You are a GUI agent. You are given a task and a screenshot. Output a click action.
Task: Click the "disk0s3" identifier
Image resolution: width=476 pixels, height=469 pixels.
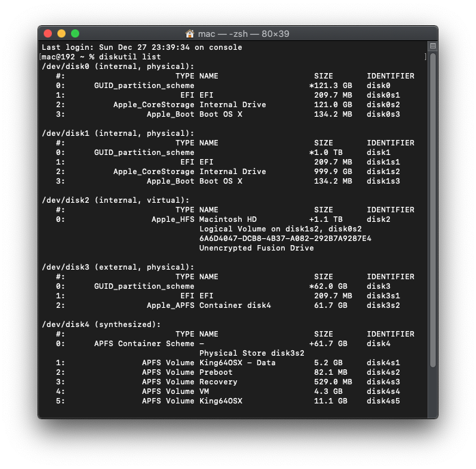383,114
